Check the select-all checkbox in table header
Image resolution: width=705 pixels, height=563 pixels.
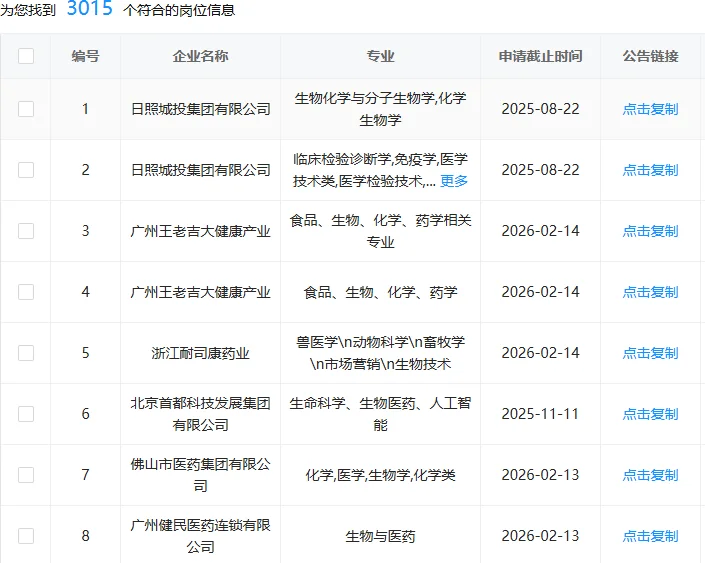coord(26,56)
